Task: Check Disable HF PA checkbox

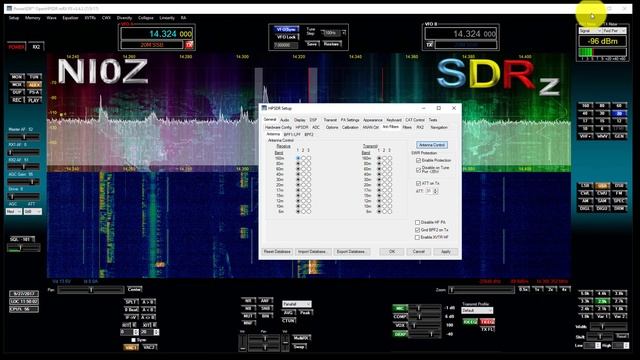Action: 417,222
